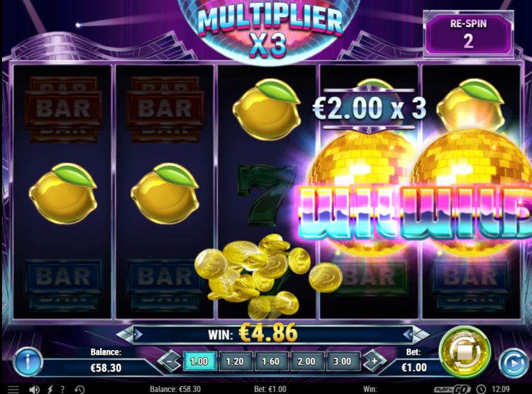Start autoplay with blue button
This screenshot has height=394, width=532.
[x=513, y=364]
